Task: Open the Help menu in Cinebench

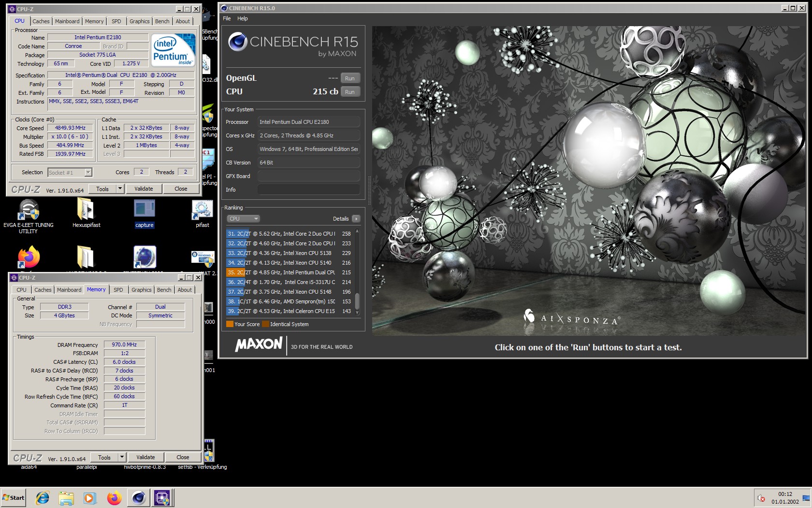Action: 242,18
